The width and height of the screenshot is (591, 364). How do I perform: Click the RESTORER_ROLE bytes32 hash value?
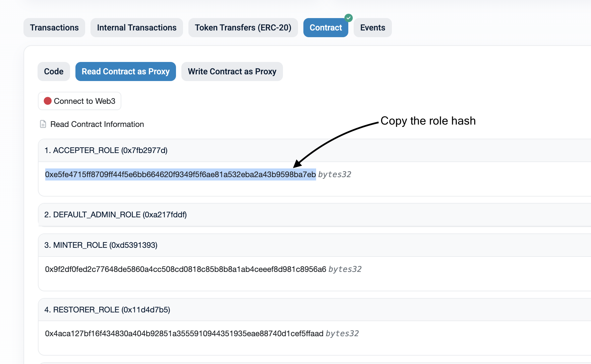pos(184,334)
